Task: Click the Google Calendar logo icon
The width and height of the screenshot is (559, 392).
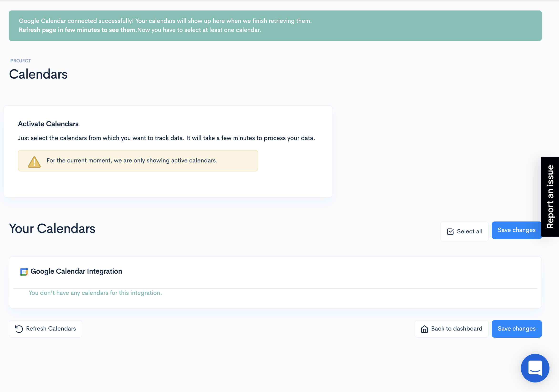Action: point(24,272)
